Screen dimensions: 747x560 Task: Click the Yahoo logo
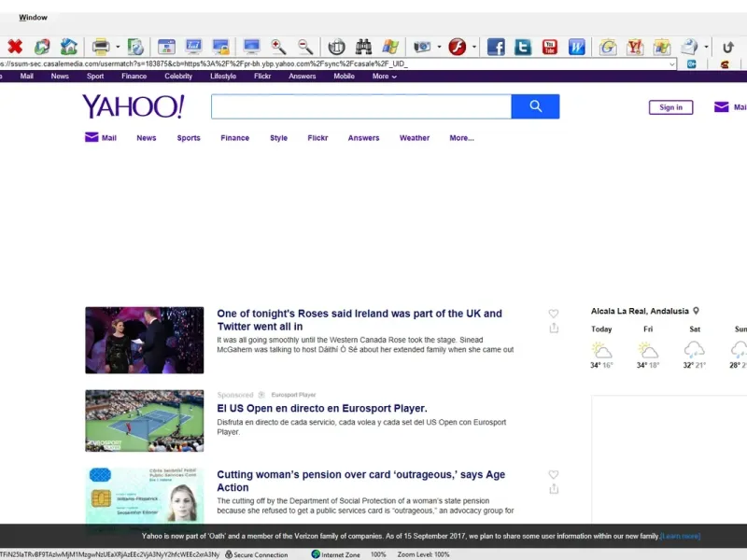click(134, 106)
